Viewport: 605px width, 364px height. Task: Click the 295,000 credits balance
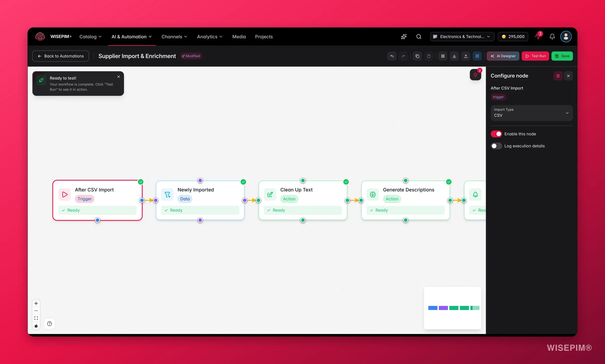click(x=513, y=37)
